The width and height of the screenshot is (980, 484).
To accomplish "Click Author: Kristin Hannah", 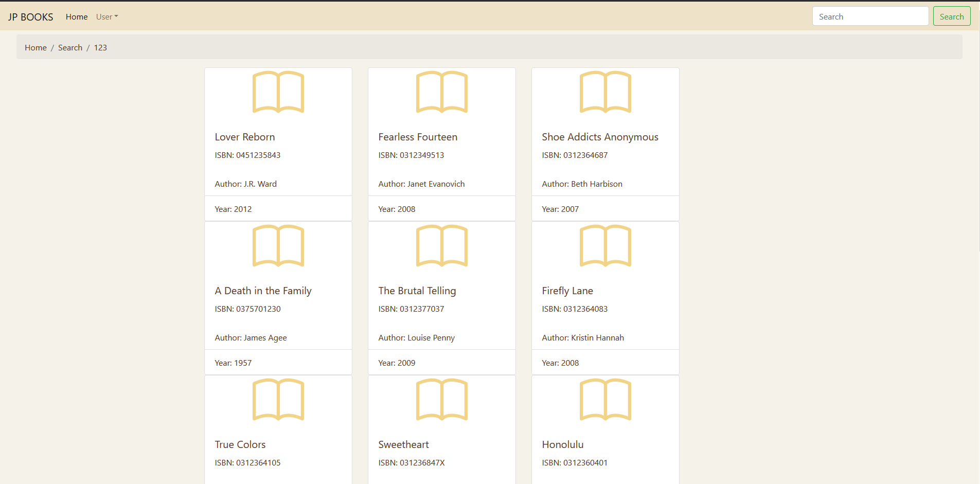I will (x=583, y=337).
